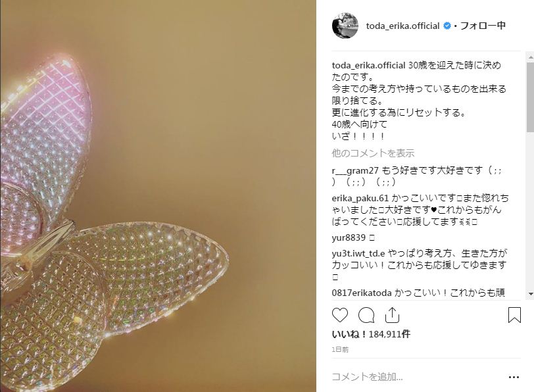Click comment scrollbar down arrow
The width and height of the screenshot is (534, 392).
531,293
